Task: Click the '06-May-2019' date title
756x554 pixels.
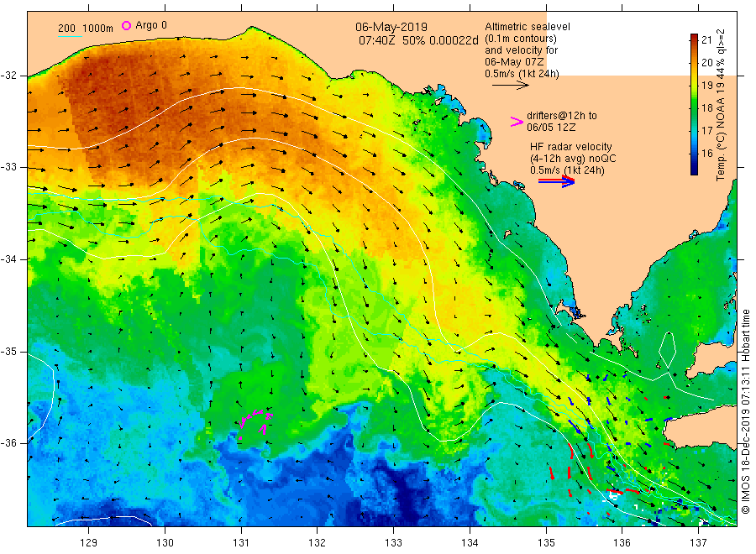Action: coord(391,27)
